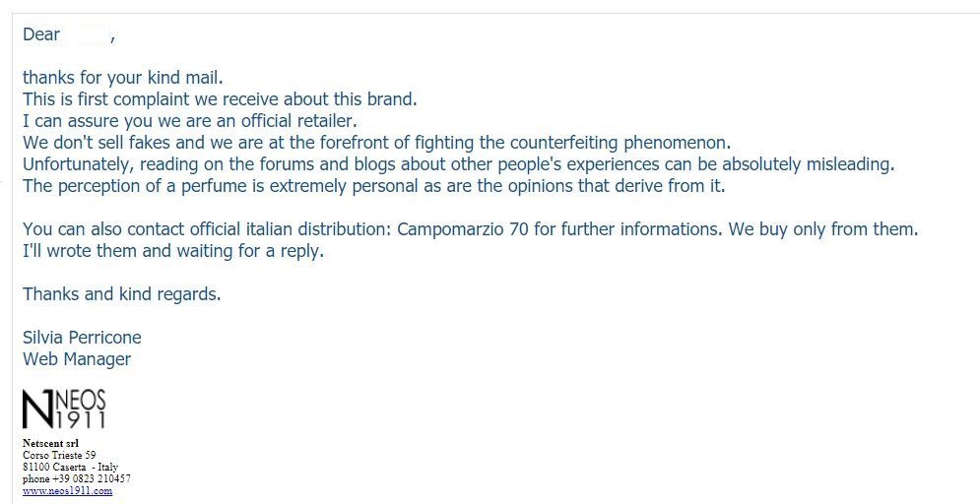Click the "Web Manager" job title

coord(77,359)
